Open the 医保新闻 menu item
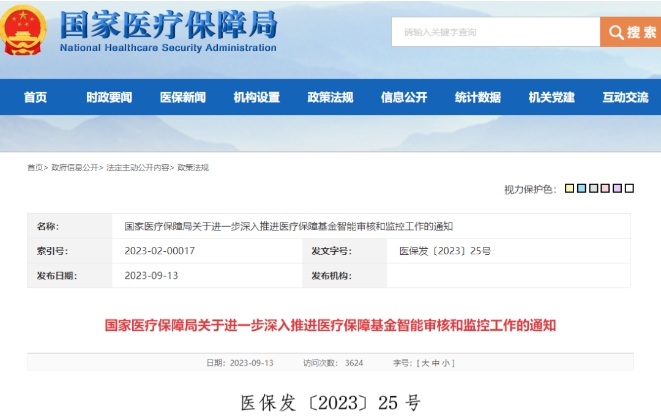Viewport: 661px width, 420px height. coord(183,97)
